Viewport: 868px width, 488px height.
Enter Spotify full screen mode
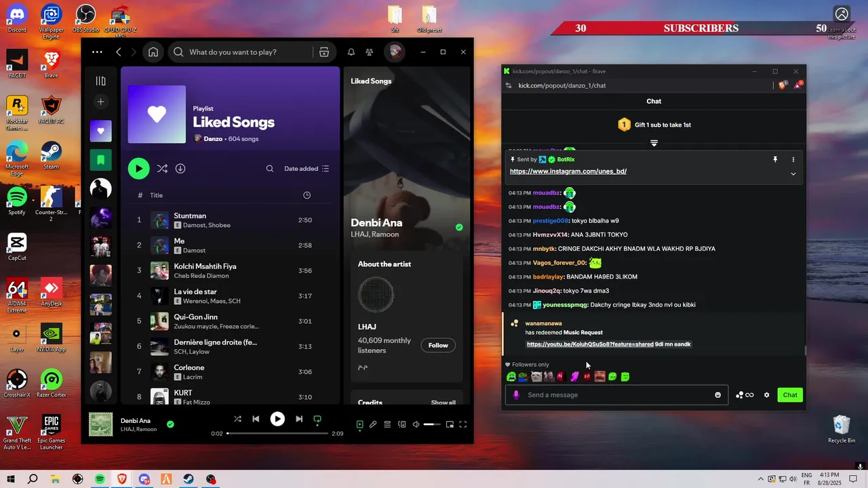463,424
